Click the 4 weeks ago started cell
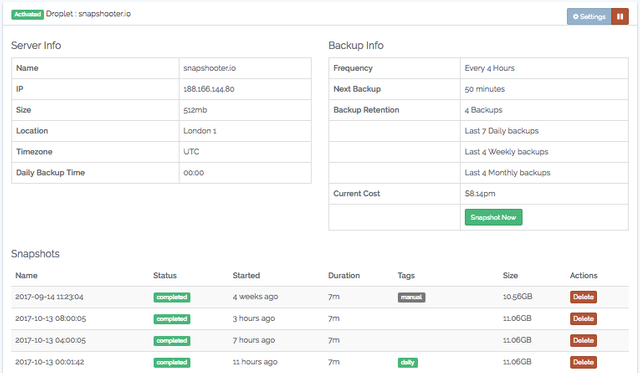Image resolution: width=640 pixels, height=373 pixels. (255, 297)
